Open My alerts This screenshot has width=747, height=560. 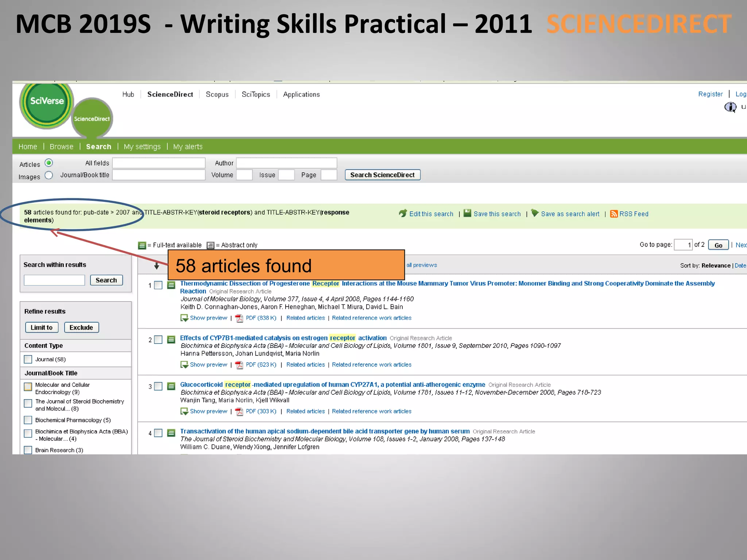[187, 147]
